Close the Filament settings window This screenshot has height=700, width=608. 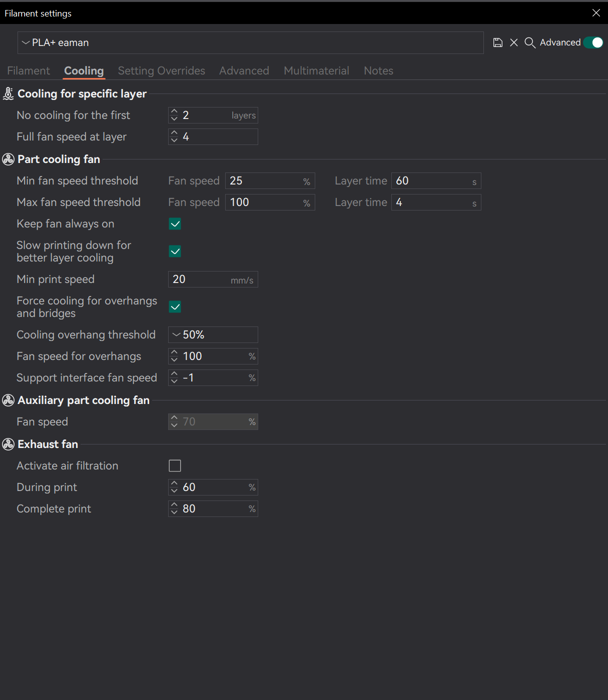point(596,13)
